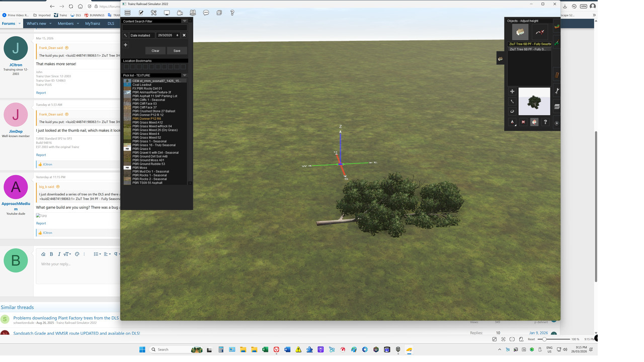Open DLS forum tab
Viewport: 644px width, 362px height.
pyautogui.click(x=111, y=24)
